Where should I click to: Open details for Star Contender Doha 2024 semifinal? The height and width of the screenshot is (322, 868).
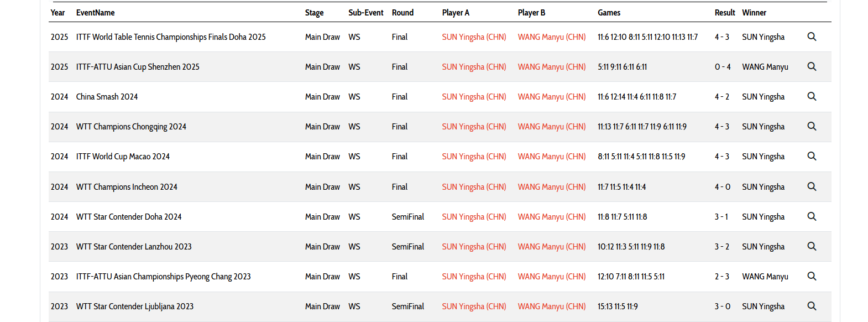[812, 216]
